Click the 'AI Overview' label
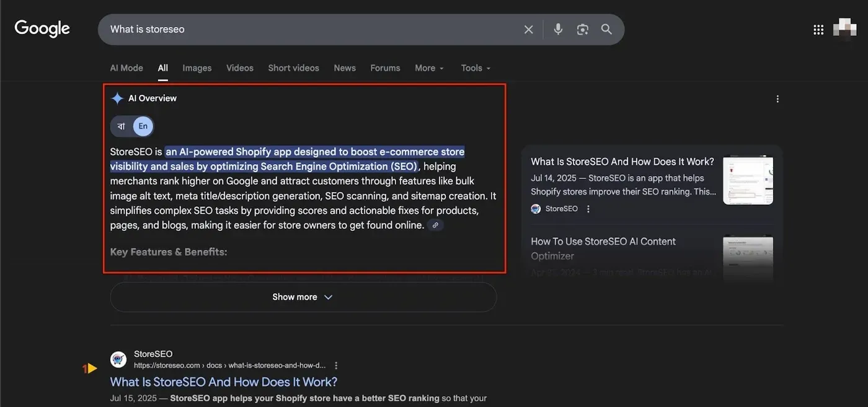The image size is (868, 407). pyautogui.click(x=153, y=98)
